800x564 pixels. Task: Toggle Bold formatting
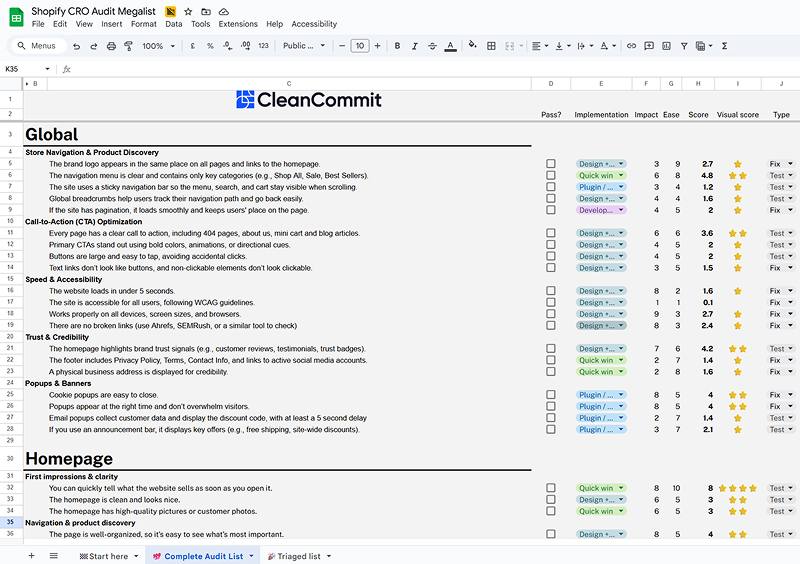click(x=397, y=46)
